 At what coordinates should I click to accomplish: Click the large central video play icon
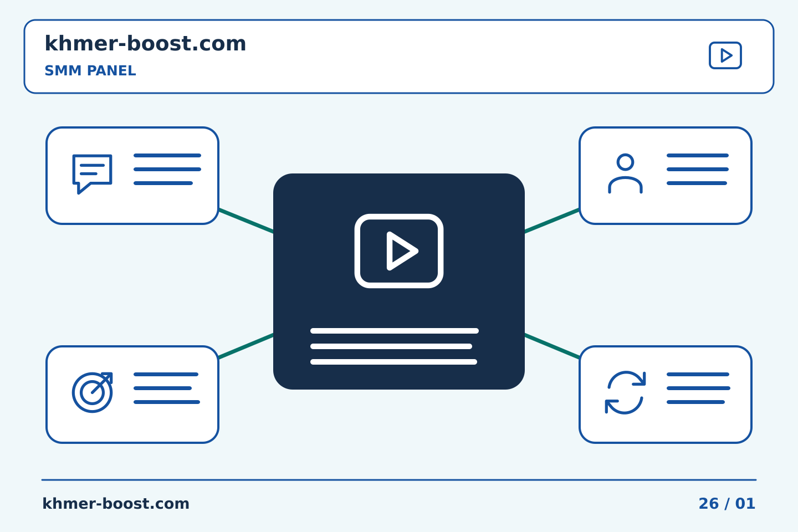coord(399,251)
